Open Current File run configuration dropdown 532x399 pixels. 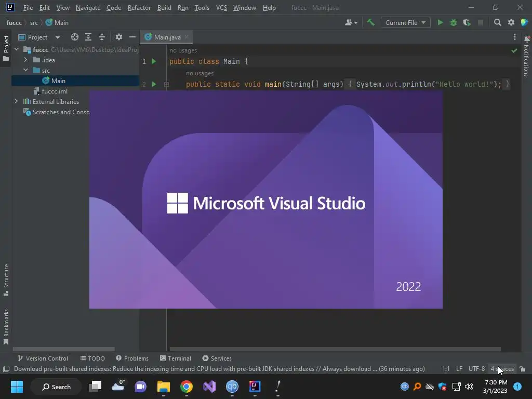[x=405, y=22]
